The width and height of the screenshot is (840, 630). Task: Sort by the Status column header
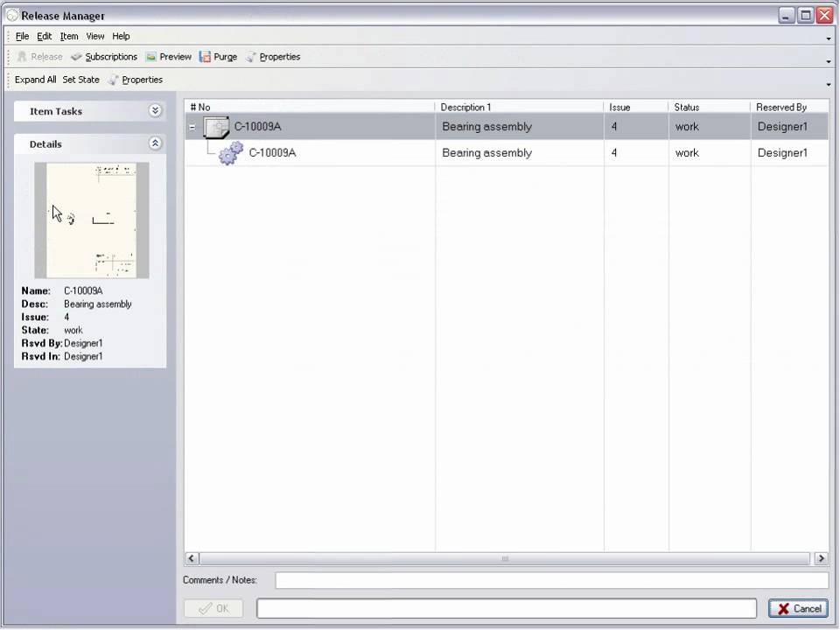coord(710,107)
